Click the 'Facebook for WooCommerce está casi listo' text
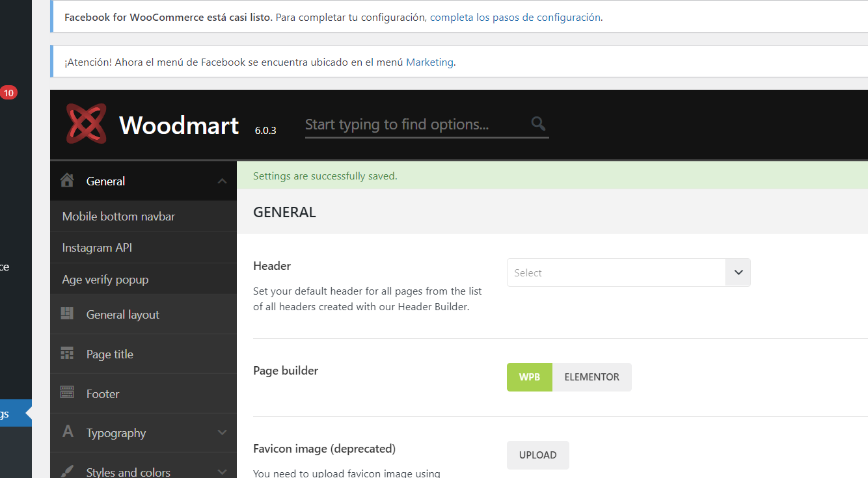This screenshot has height=478, width=868. pyautogui.click(x=168, y=18)
